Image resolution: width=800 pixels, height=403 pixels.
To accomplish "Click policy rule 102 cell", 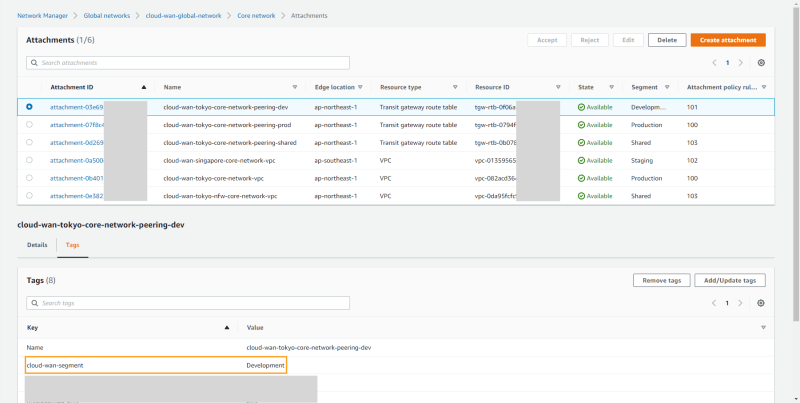I will [692, 160].
